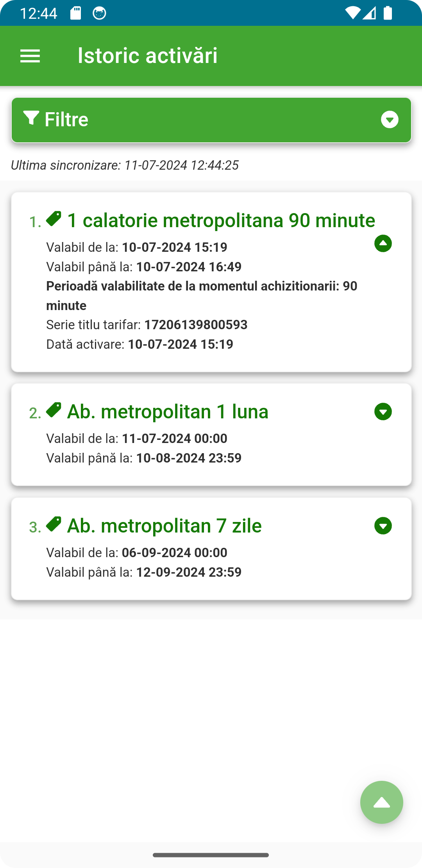Image resolution: width=422 pixels, height=868 pixels.
Task: Tap the bottom navigation gesture handle
Action: (x=211, y=855)
